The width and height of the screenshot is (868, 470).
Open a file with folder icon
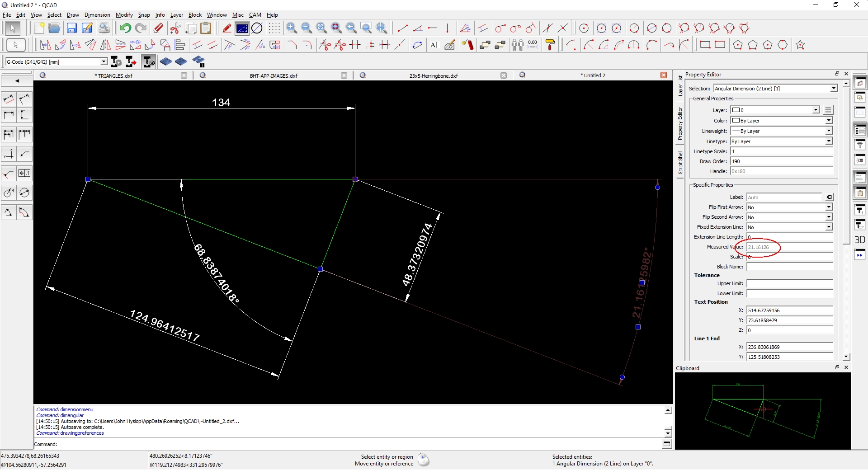click(54, 28)
